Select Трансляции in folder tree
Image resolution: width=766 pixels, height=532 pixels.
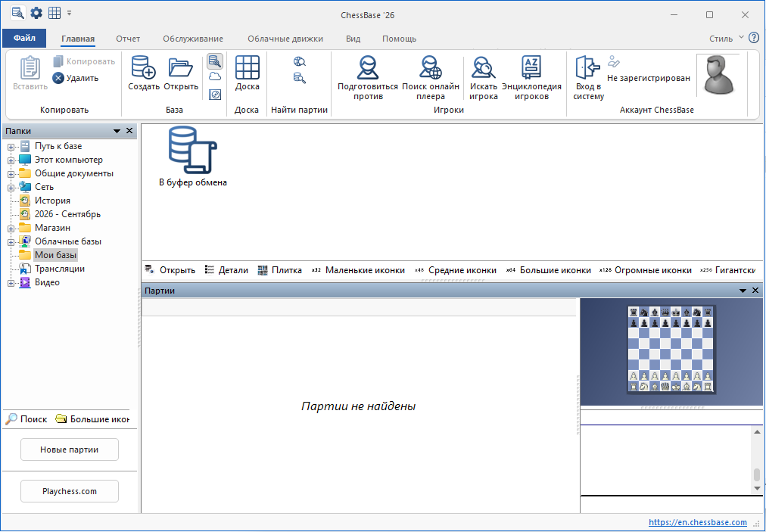pyautogui.click(x=60, y=269)
